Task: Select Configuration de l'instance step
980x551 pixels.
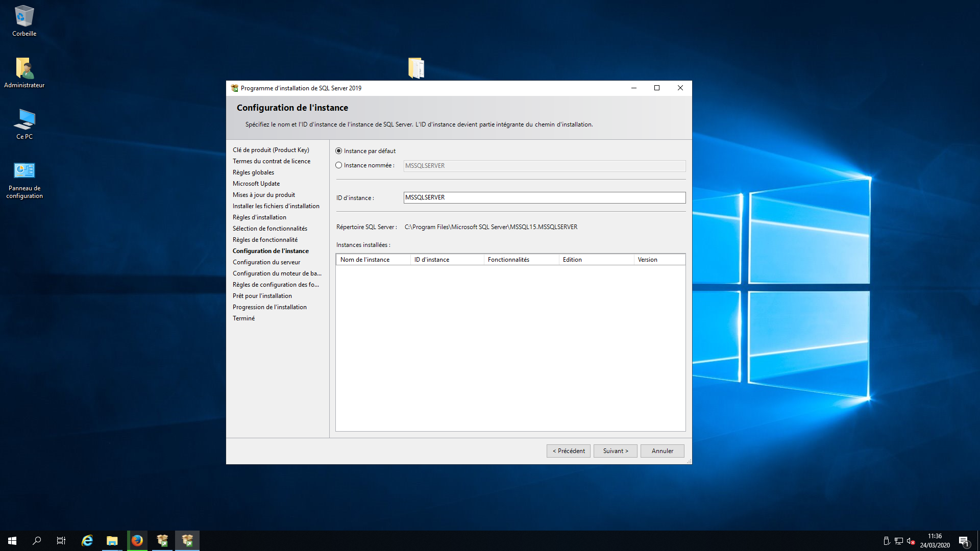Action: pyautogui.click(x=271, y=251)
